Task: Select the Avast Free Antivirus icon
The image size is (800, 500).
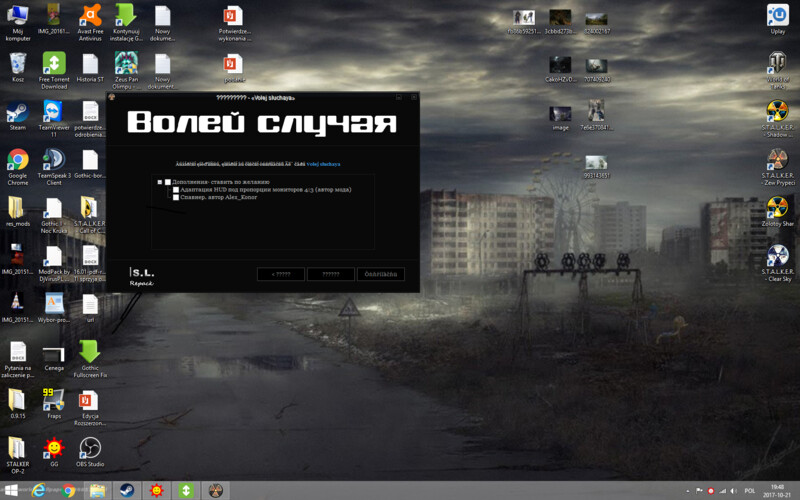Action: [89, 15]
